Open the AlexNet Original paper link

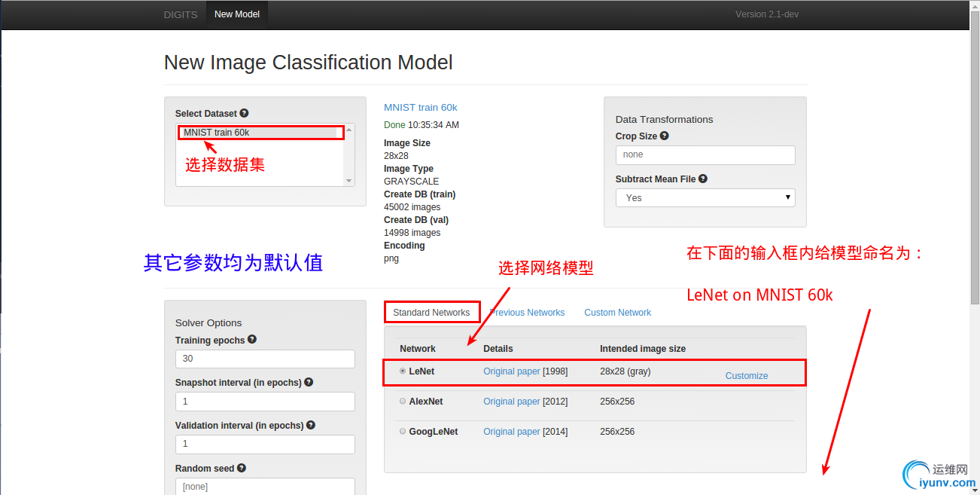pyautogui.click(x=512, y=402)
